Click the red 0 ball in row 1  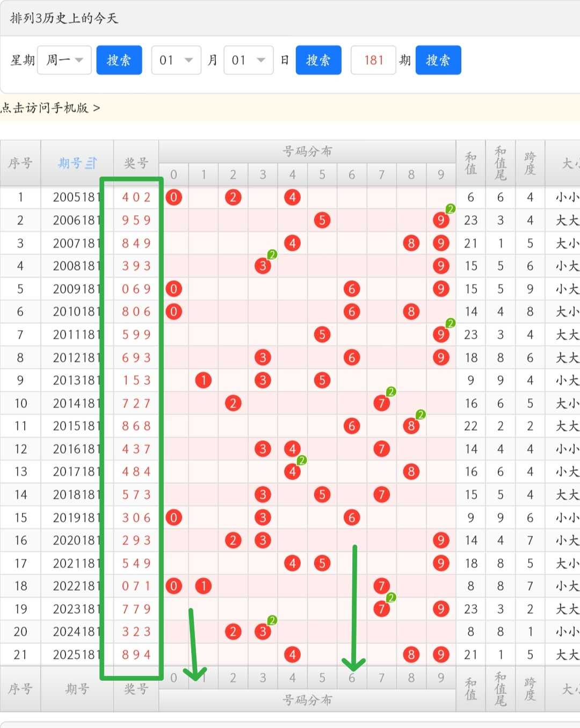click(x=173, y=197)
